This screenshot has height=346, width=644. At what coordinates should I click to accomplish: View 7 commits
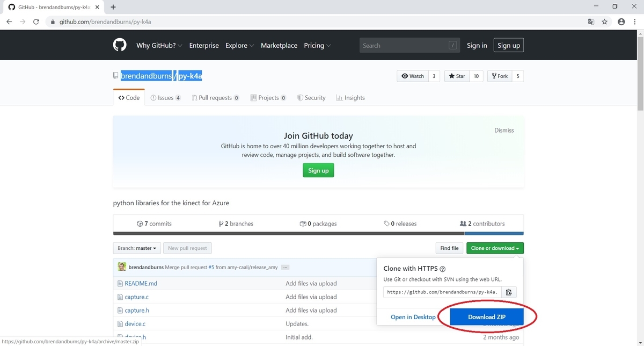pyautogui.click(x=155, y=224)
